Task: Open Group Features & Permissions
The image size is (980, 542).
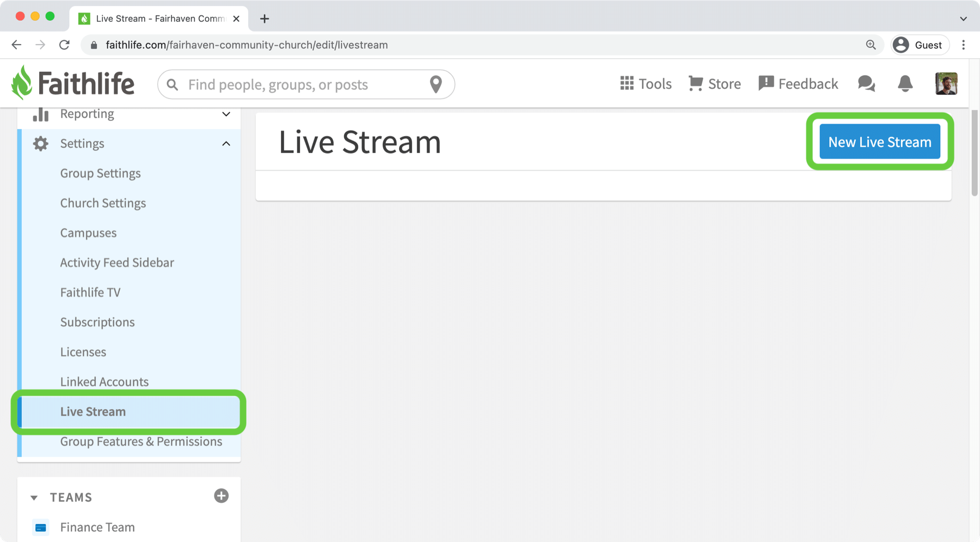Action: pyautogui.click(x=141, y=441)
